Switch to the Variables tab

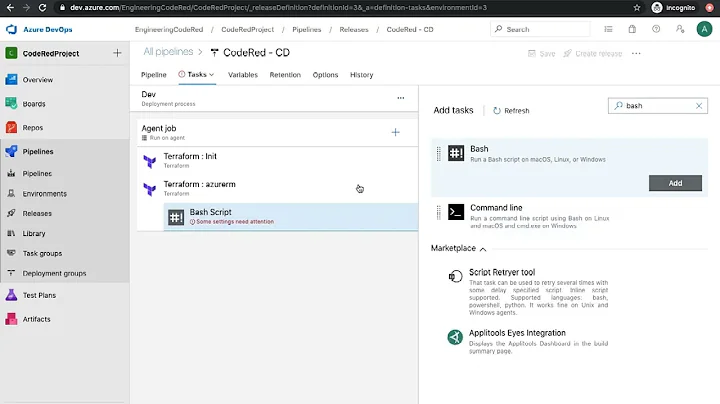[243, 75]
